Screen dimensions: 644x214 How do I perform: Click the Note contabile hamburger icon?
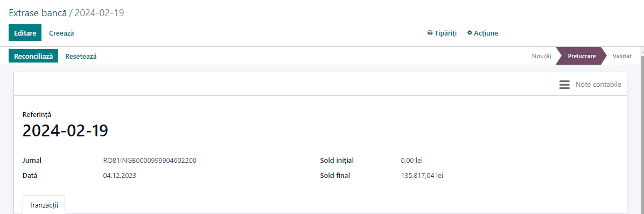coord(564,85)
